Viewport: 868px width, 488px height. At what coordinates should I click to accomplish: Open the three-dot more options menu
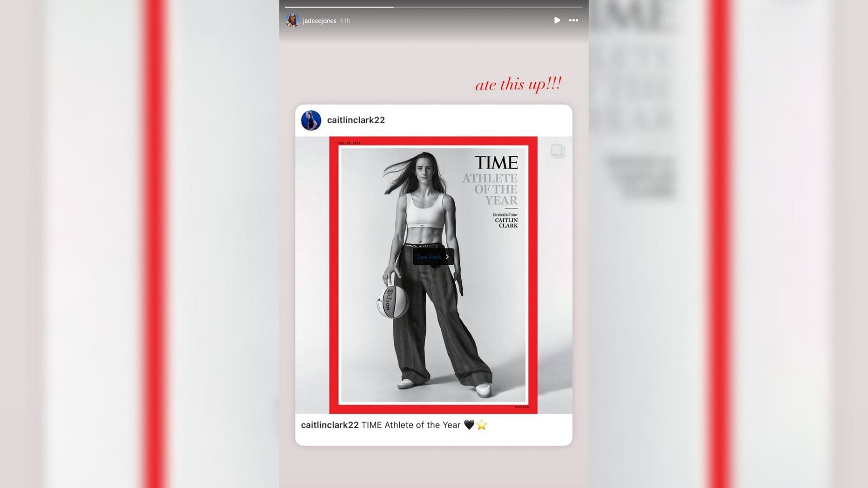click(573, 20)
